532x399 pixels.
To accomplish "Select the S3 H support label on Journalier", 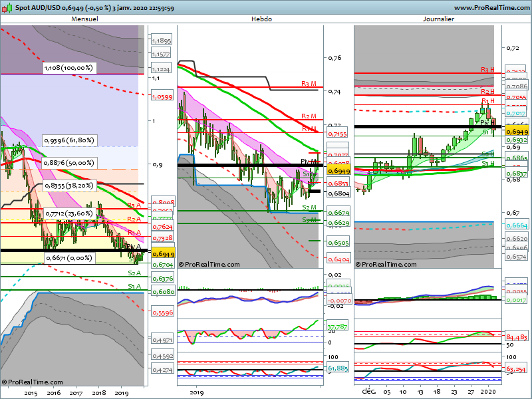I will pyautogui.click(x=487, y=163).
